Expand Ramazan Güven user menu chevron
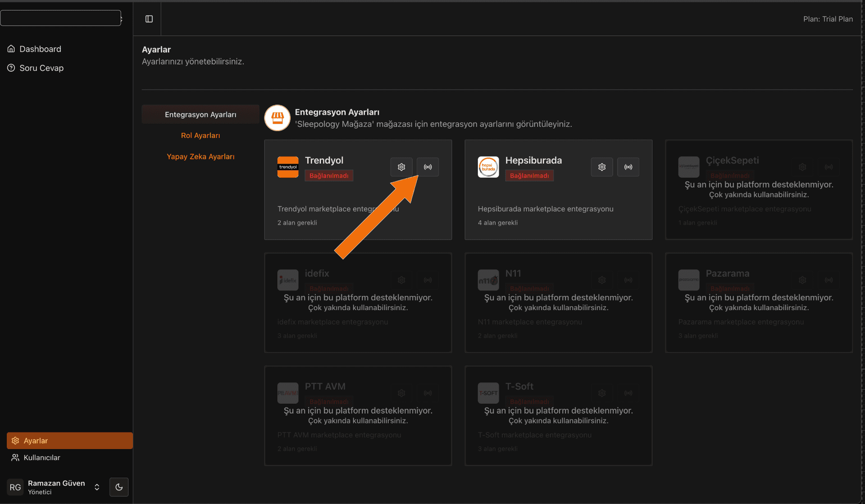This screenshot has width=865, height=504. [97, 487]
